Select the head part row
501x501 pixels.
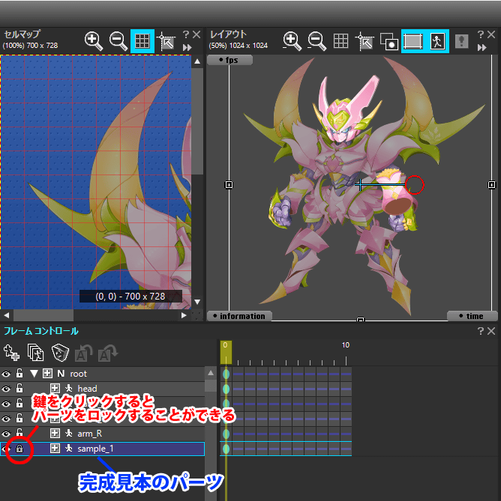[102, 389]
